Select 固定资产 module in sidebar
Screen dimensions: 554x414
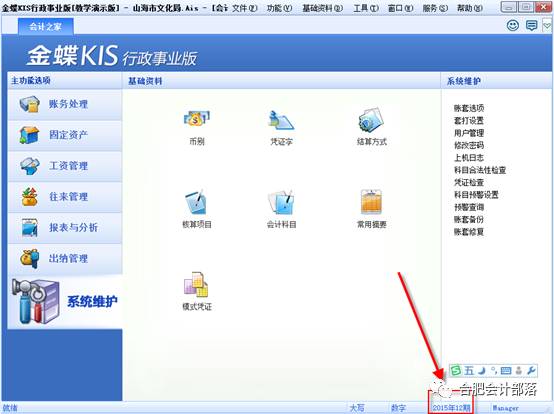(x=65, y=135)
